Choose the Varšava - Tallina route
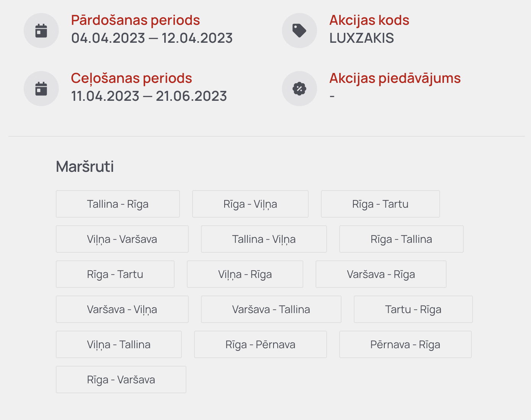 pos(271,309)
